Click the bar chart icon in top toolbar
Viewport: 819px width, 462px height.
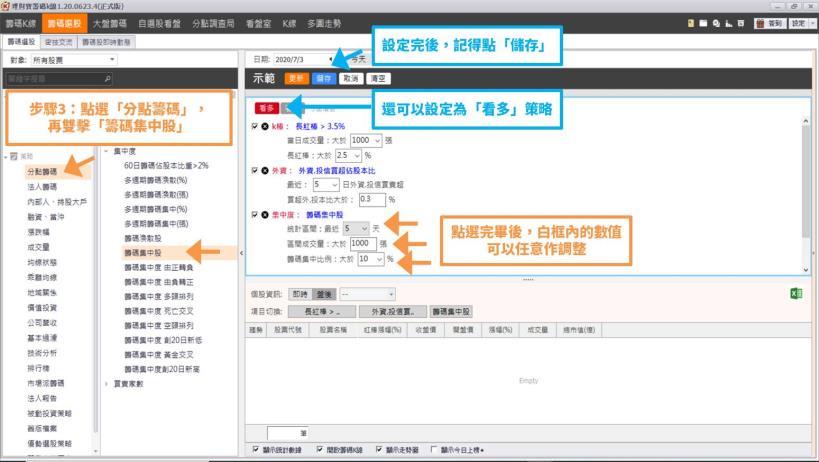point(729,23)
